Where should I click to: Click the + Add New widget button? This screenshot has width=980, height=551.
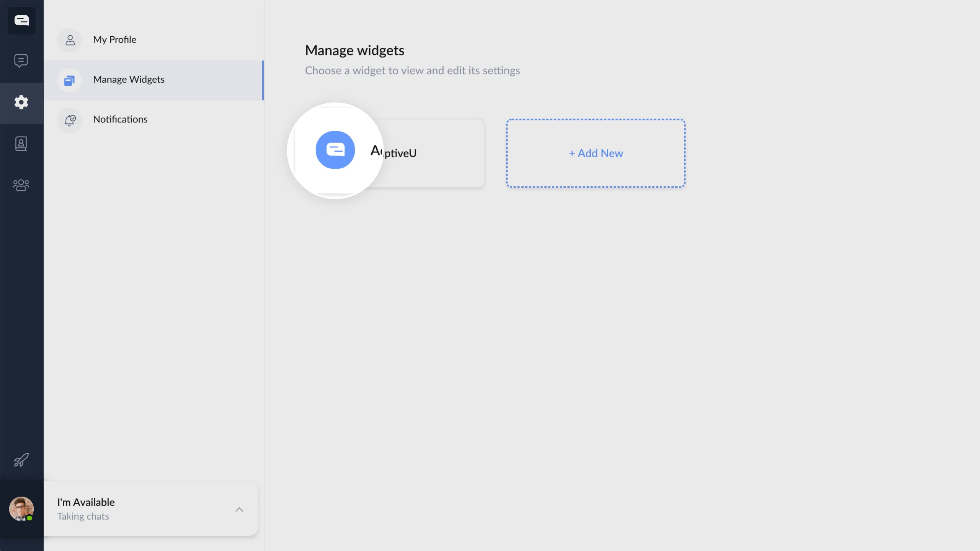coord(595,153)
